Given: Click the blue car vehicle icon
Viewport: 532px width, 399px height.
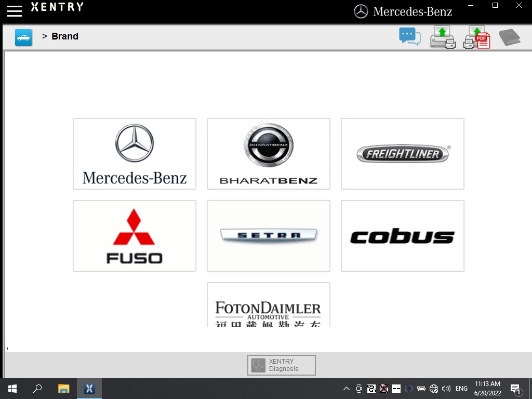Looking at the screenshot, I should click(x=23, y=37).
